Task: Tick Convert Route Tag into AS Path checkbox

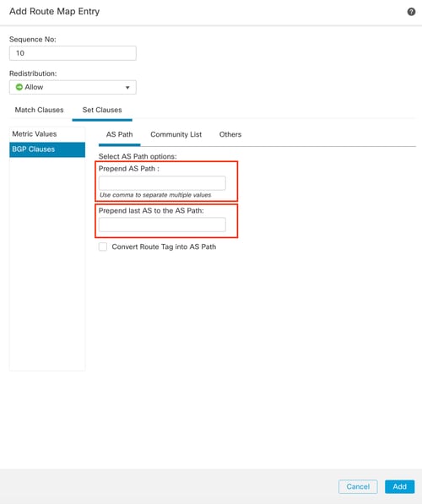Action: (x=103, y=247)
